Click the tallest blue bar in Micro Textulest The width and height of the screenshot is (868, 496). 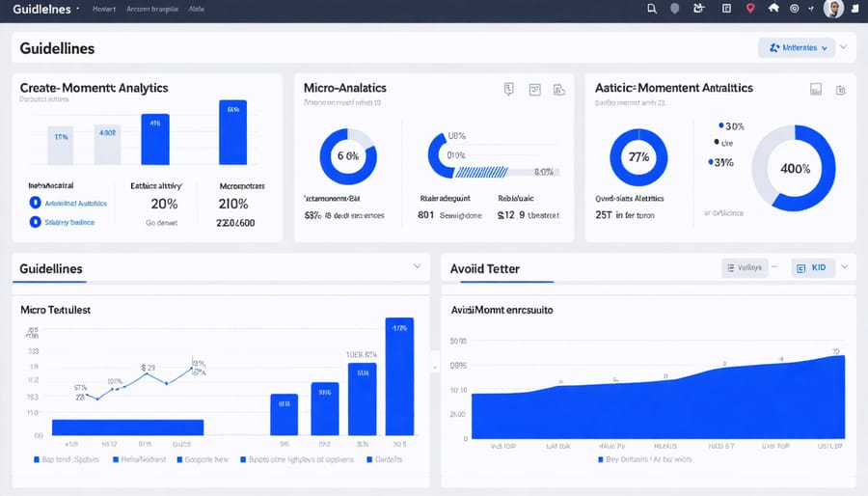pyautogui.click(x=399, y=376)
